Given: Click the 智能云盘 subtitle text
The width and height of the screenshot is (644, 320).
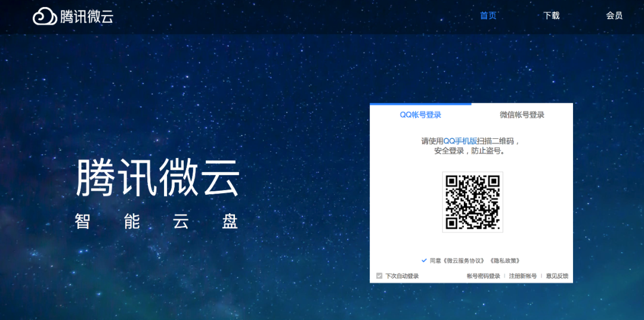Looking at the screenshot, I should click(x=156, y=222).
